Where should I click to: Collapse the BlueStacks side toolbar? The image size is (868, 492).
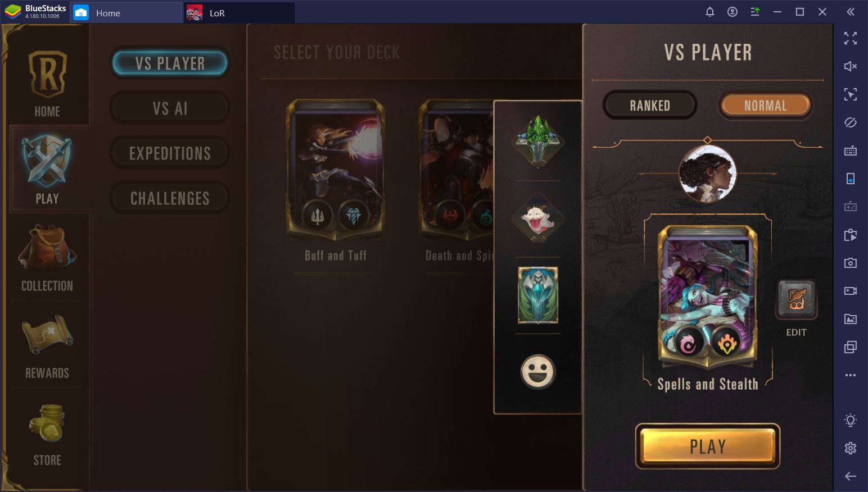click(850, 12)
